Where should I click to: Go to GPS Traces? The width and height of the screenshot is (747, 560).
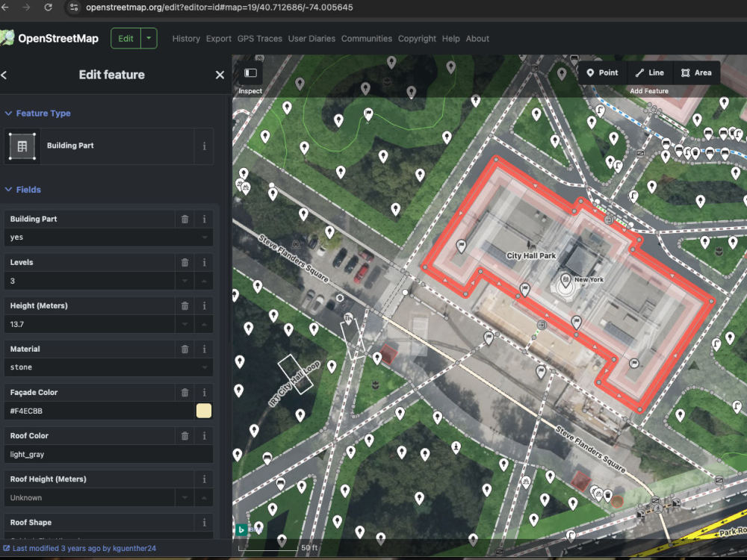[260, 39]
